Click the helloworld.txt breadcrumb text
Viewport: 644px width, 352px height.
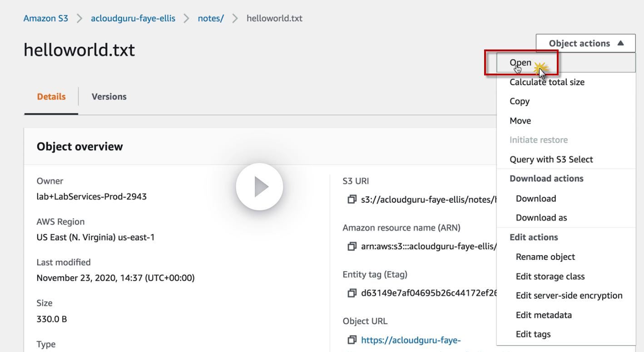[x=274, y=19]
